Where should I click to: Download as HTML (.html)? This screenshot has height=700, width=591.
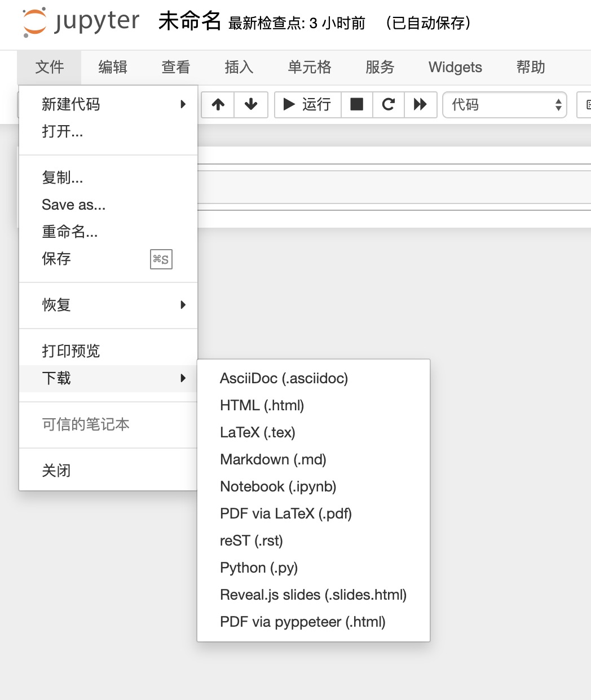(314, 405)
